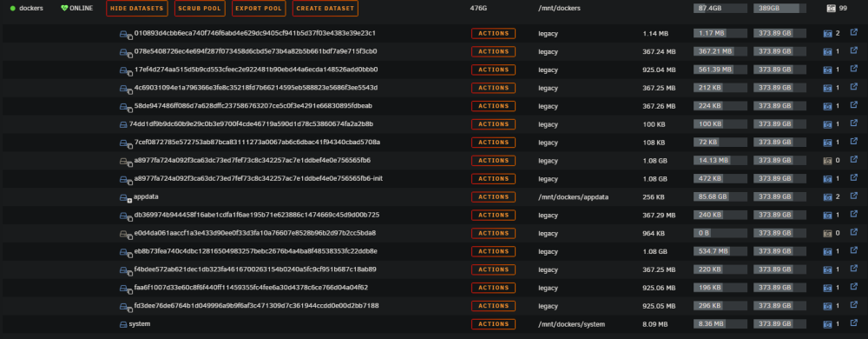The image size is (868, 339).
Task: Select dataset name starting 58de947486ff
Action: pyautogui.click(x=253, y=106)
